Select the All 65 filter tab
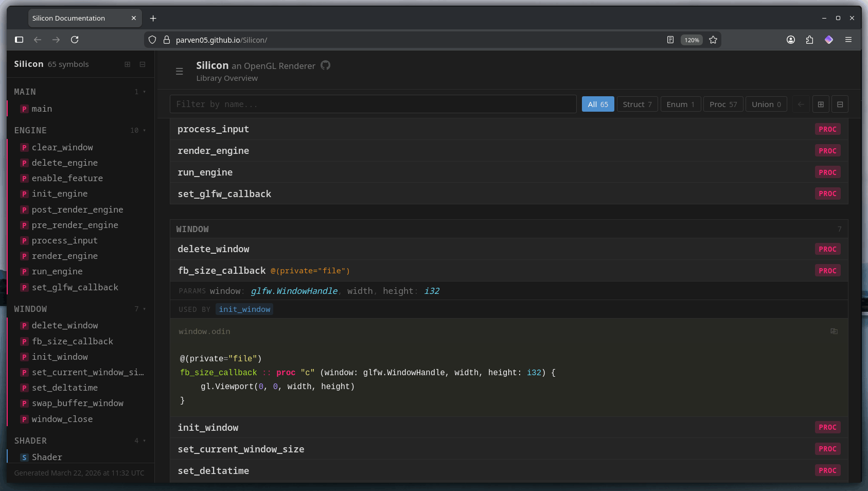The image size is (868, 491). click(x=597, y=104)
